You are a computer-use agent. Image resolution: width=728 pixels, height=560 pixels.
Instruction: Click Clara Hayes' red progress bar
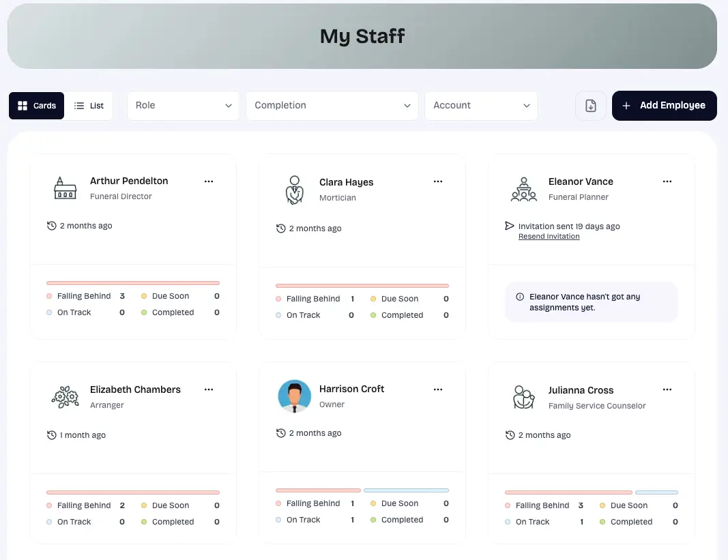362,286
